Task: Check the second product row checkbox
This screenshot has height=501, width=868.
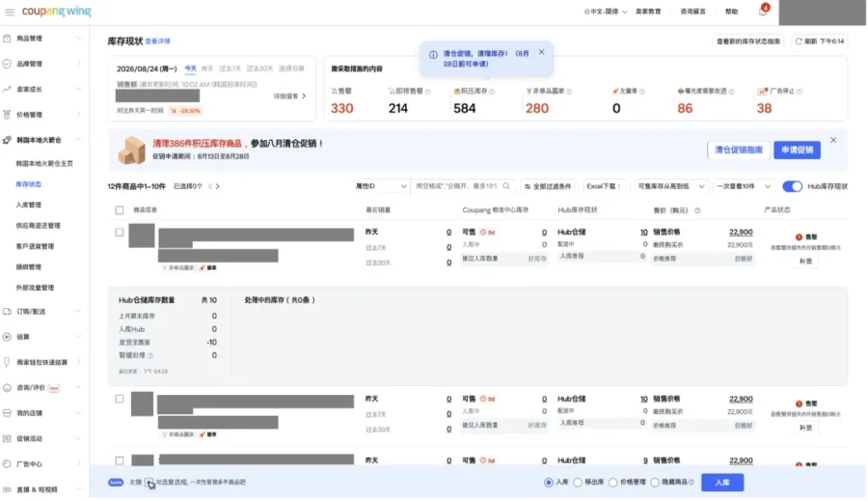Action: [120, 399]
